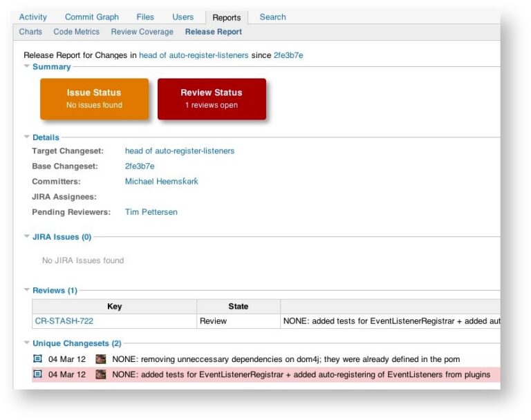This screenshot has height=420, width=531.
Task: Open pending reviewer Tim Pettersen link
Action: tap(151, 212)
